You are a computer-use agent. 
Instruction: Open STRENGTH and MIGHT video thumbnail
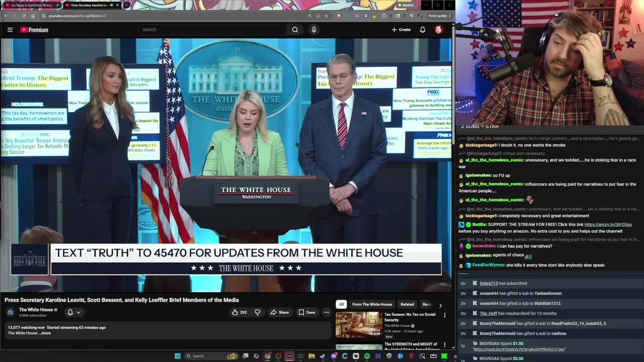point(359,346)
